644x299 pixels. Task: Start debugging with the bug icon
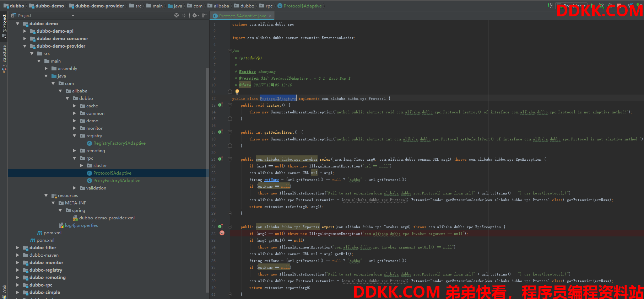(x=602, y=6)
